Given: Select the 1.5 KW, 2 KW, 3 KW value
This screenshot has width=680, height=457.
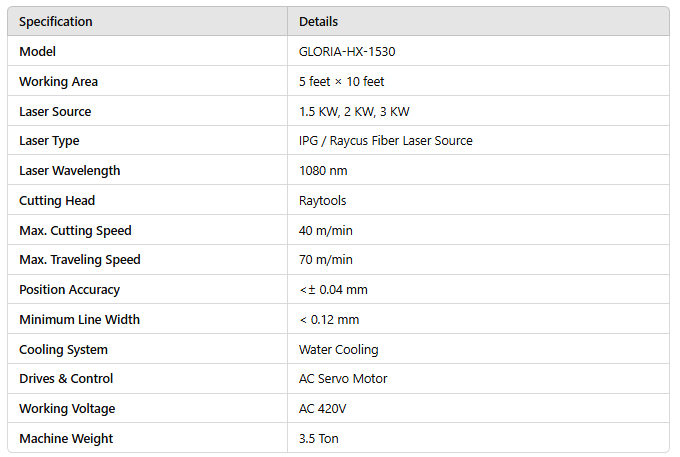Looking at the screenshot, I should [354, 111].
